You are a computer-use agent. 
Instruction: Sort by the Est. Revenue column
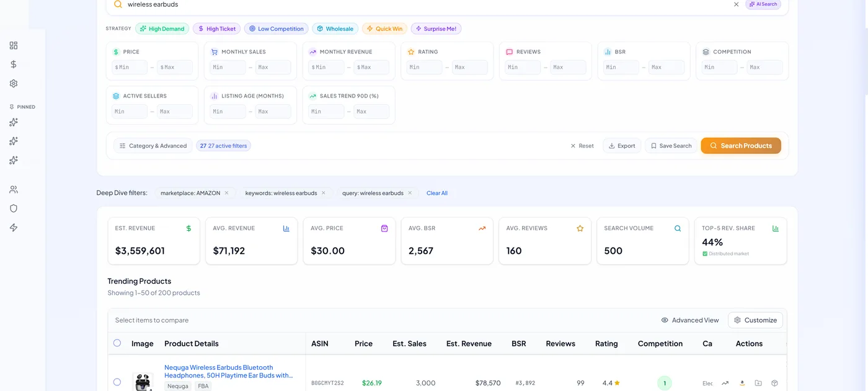pyautogui.click(x=469, y=343)
